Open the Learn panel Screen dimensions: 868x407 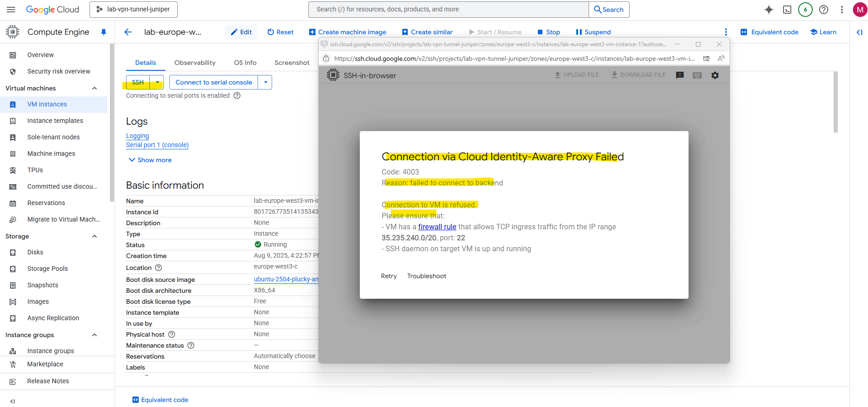click(x=823, y=32)
